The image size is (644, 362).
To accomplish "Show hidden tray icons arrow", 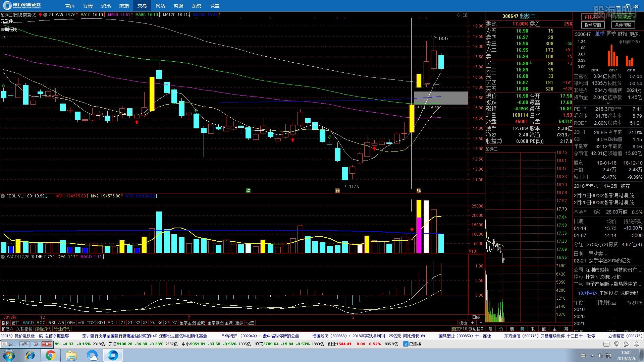I will tap(592, 355).
